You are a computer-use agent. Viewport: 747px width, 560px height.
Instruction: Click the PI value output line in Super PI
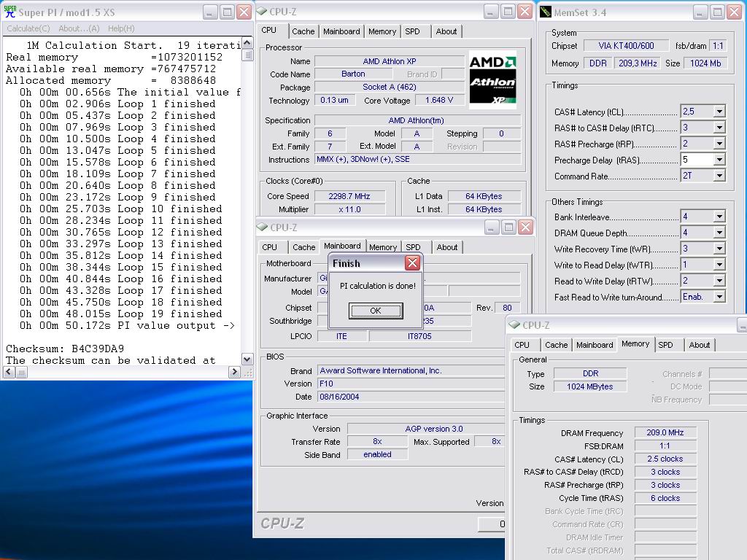(127, 326)
